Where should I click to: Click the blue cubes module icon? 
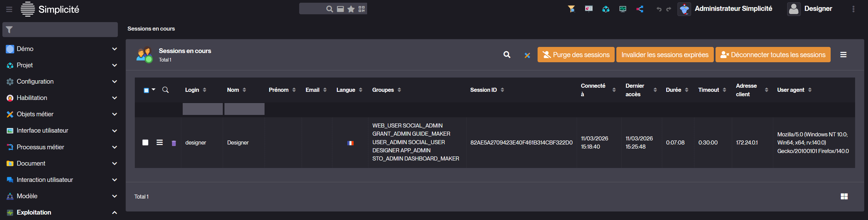(x=606, y=9)
